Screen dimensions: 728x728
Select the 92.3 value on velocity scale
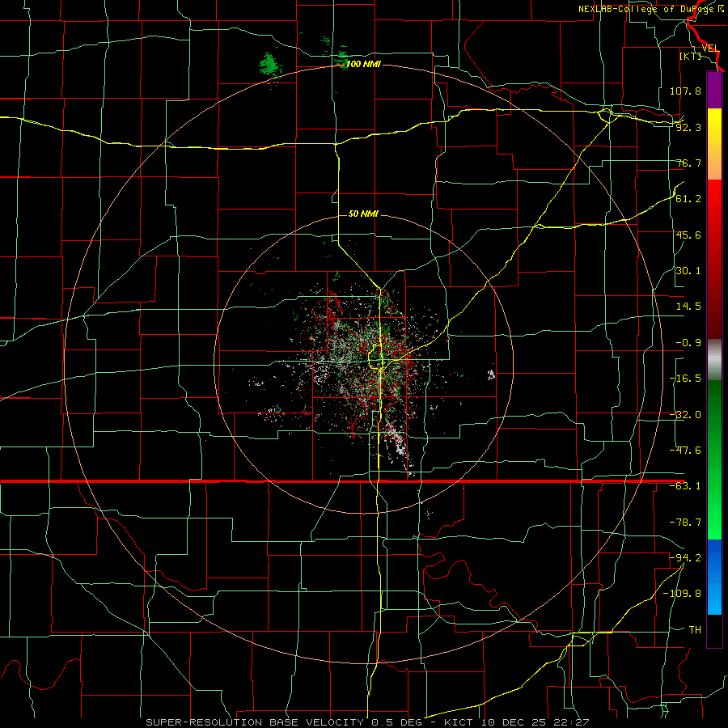(x=688, y=127)
